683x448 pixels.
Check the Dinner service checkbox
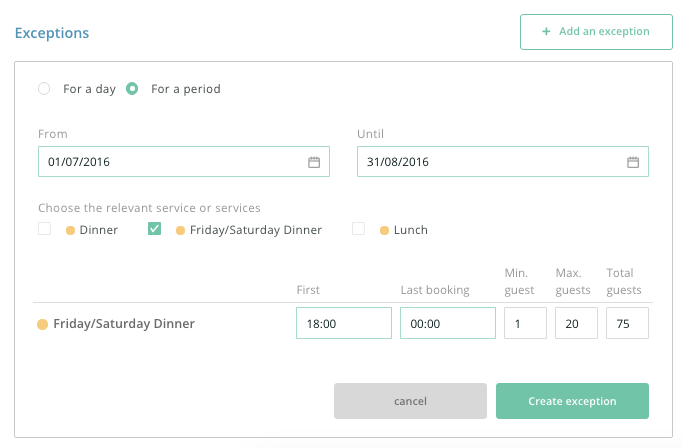pyautogui.click(x=44, y=229)
